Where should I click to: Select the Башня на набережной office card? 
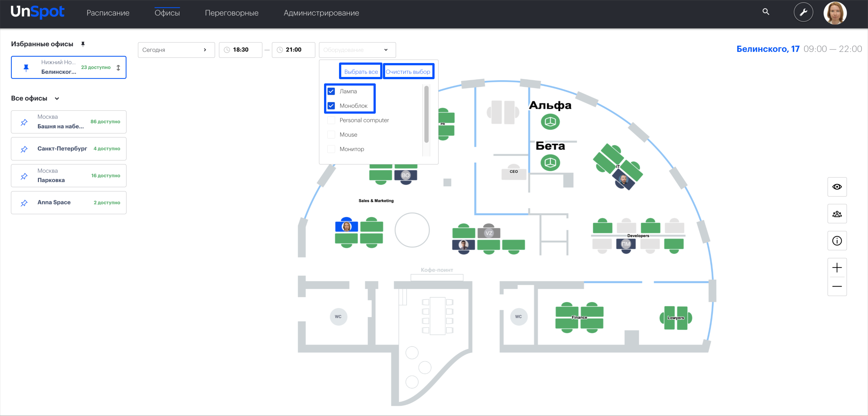click(69, 122)
